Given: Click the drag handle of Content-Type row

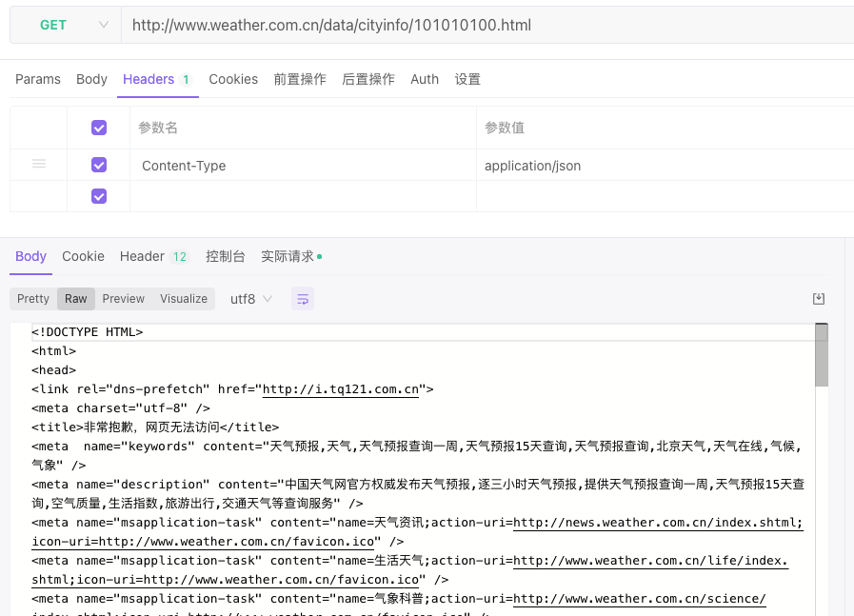Looking at the screenshot, I should pyautogui.click(x=39, y=164).
